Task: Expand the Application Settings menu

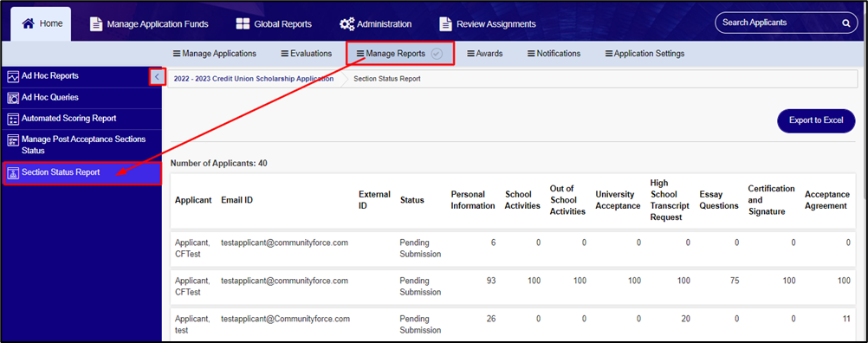Action: pyautogui.click(x=645, y=54)
